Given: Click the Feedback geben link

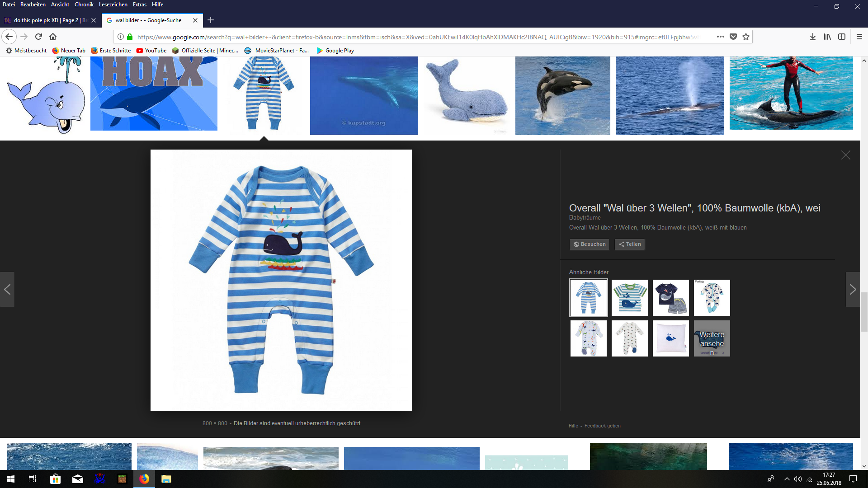Looking at the screenshot, I should coord(603,426).
